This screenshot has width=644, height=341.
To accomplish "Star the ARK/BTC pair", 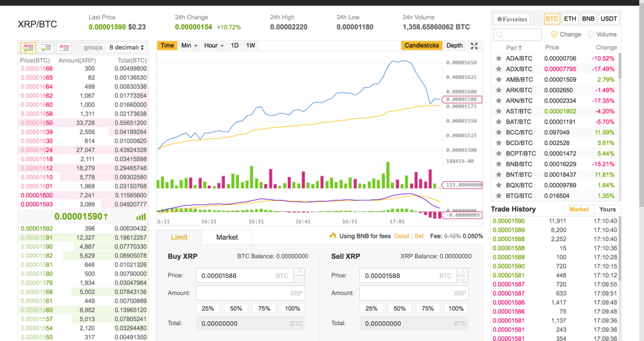I will pos(498,90).
